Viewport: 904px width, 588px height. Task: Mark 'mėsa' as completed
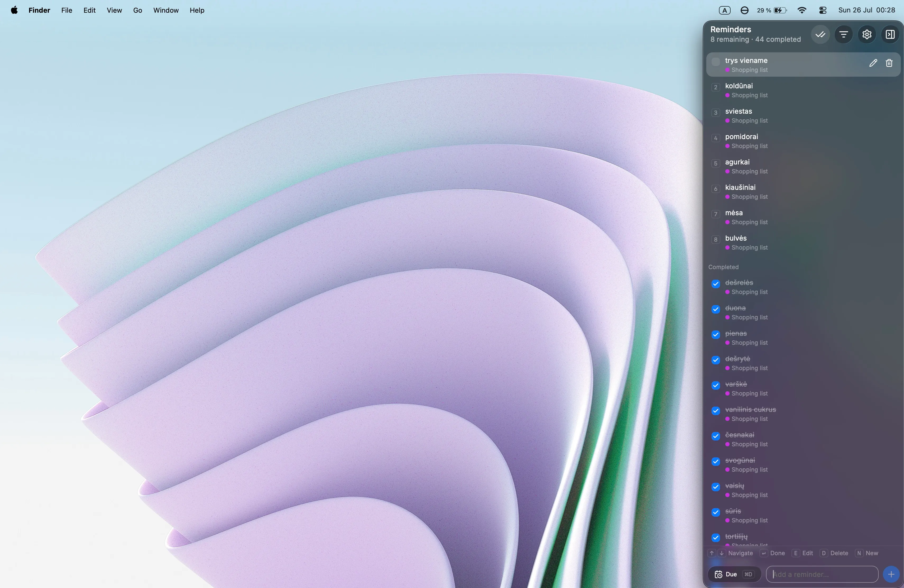[x=716, y=214]
